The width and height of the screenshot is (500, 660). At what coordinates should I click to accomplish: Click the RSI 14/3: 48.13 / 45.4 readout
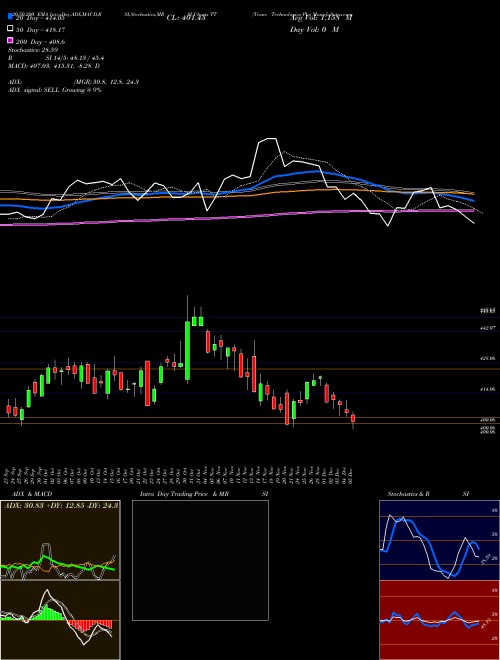[x=56, y=58]
